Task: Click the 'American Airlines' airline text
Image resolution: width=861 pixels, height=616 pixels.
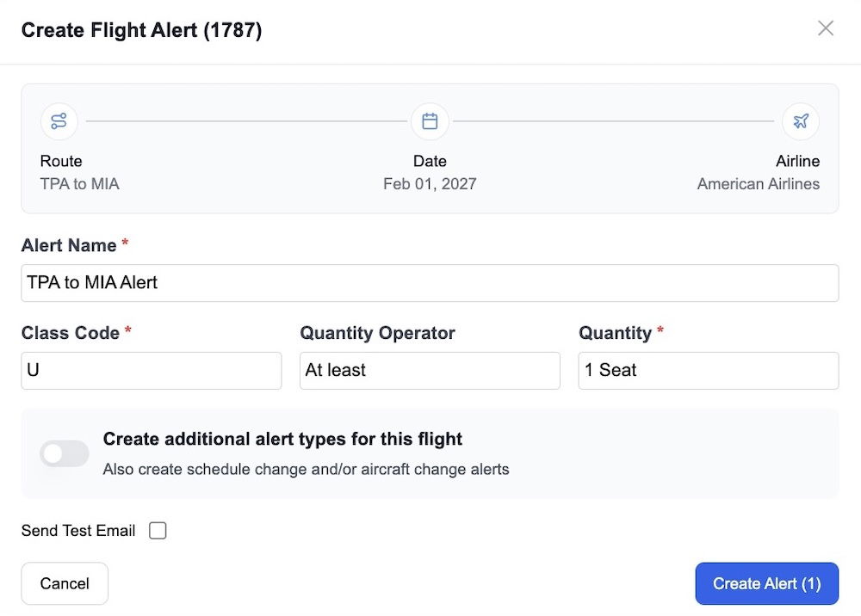Action: [x=758, y=184]
